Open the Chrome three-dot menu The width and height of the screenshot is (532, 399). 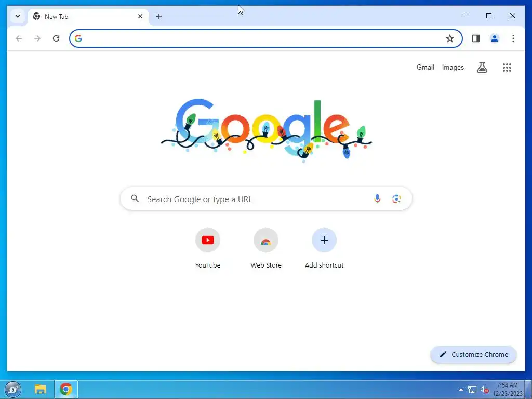click(513, 38)
